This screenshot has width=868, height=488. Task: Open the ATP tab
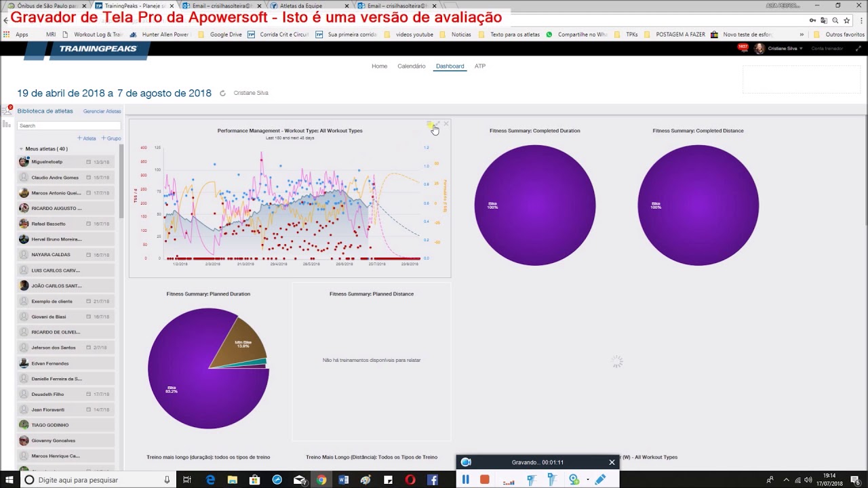480,66
